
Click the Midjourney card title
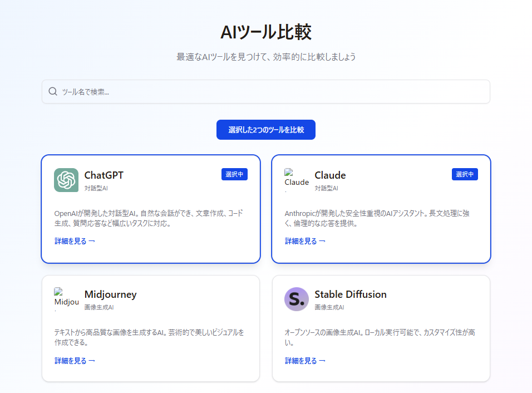pos(110,294)
